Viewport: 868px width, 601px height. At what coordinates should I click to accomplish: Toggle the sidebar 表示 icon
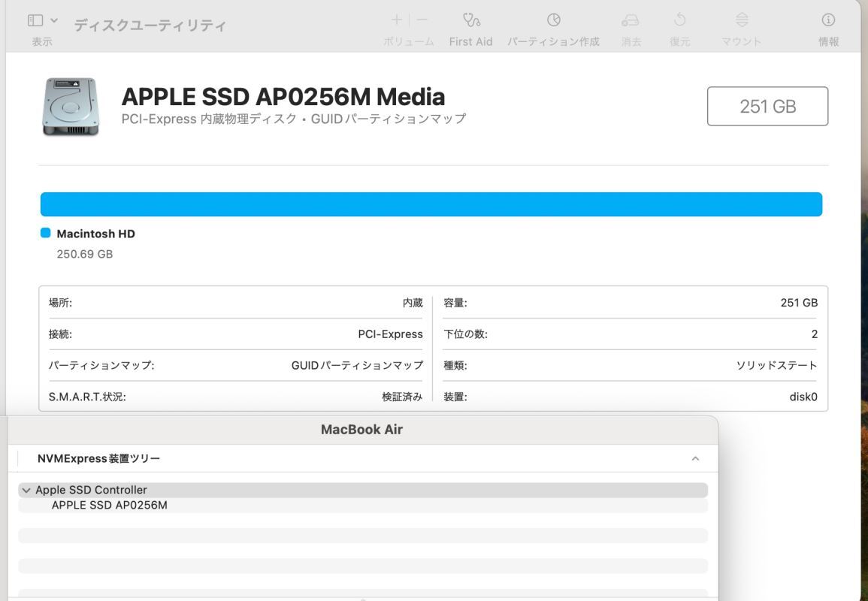[x=35, y=20]
